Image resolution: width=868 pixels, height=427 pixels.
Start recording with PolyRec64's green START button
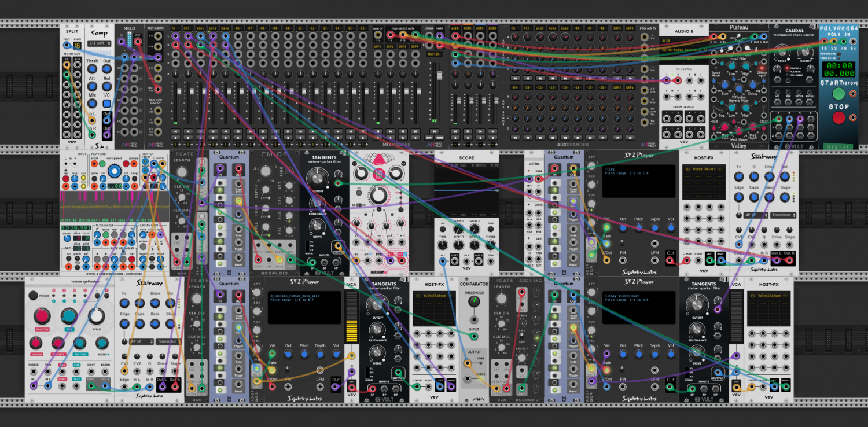pyautogui.click(x=838, y=93)
